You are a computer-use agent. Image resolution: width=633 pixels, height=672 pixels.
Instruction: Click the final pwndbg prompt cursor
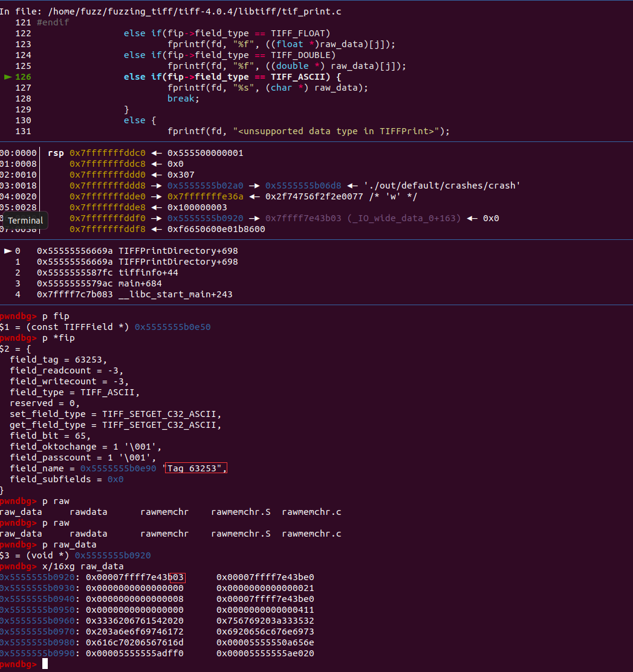click(x=45, y=664)
